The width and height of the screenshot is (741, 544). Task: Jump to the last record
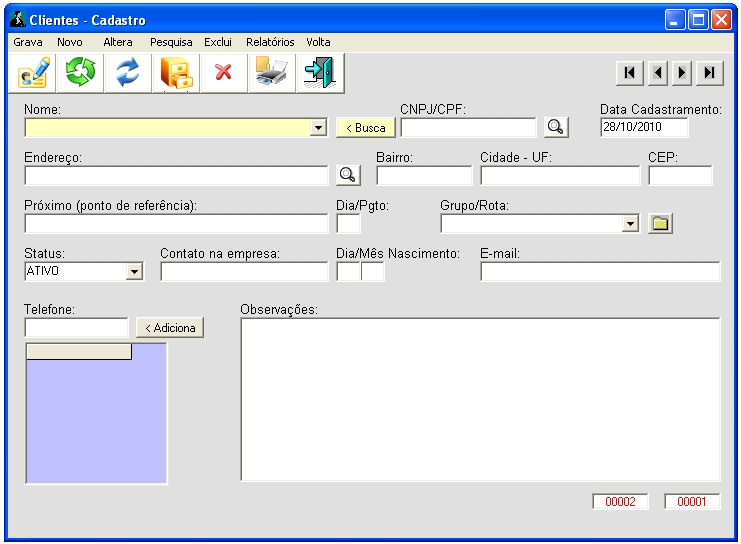tap(709, 72)
